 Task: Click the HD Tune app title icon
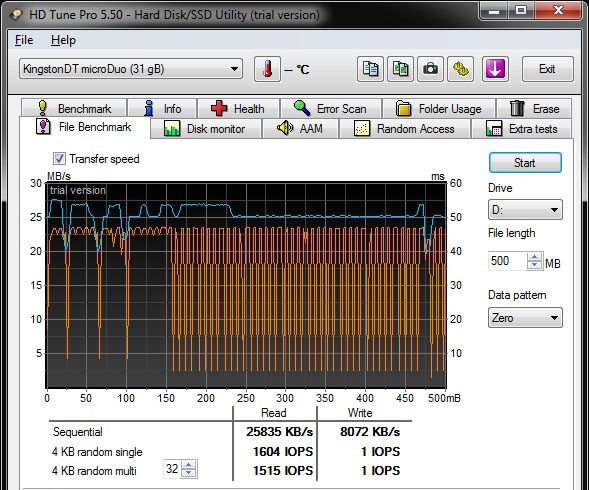[x=16, y=15]
